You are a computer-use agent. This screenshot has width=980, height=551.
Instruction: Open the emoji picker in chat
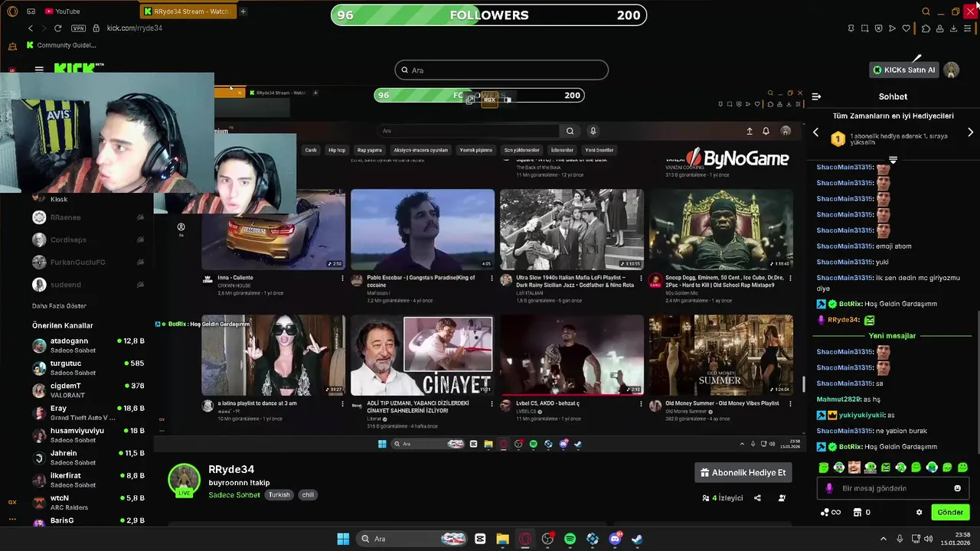(x=957, y=488)
